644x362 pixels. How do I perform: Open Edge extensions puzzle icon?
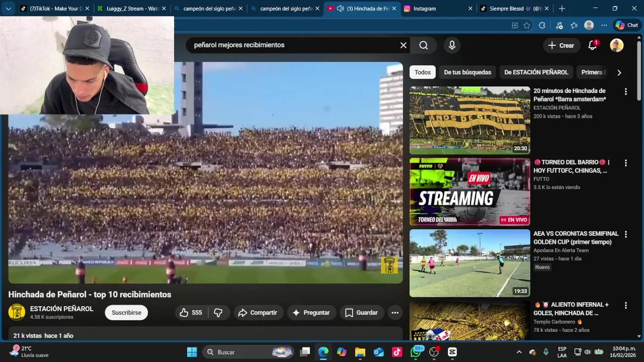pyautogui.click(x=542, y=25)
